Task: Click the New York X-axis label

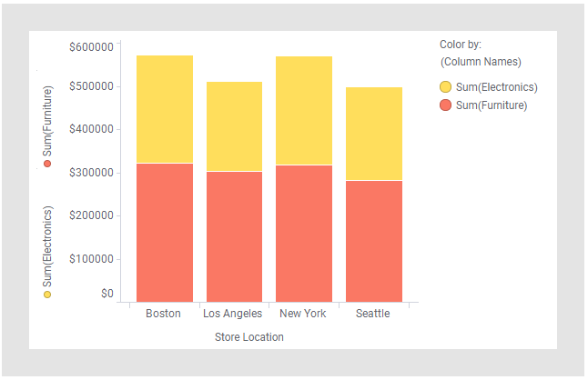Action: click(303, 314)
